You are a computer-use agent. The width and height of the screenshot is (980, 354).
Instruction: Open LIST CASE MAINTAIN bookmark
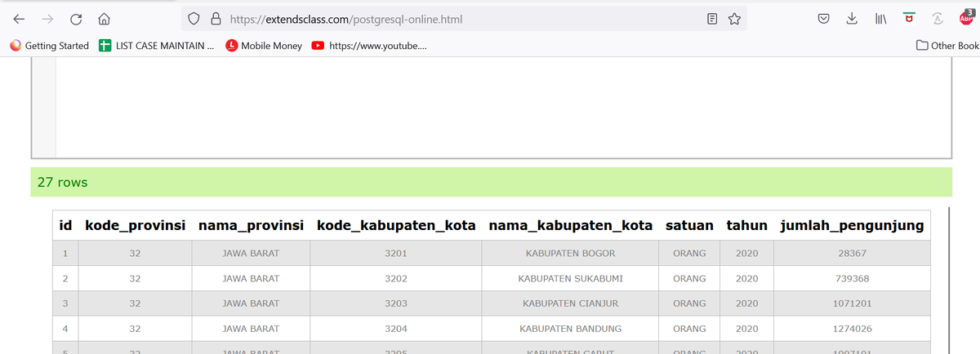(158, 46)
